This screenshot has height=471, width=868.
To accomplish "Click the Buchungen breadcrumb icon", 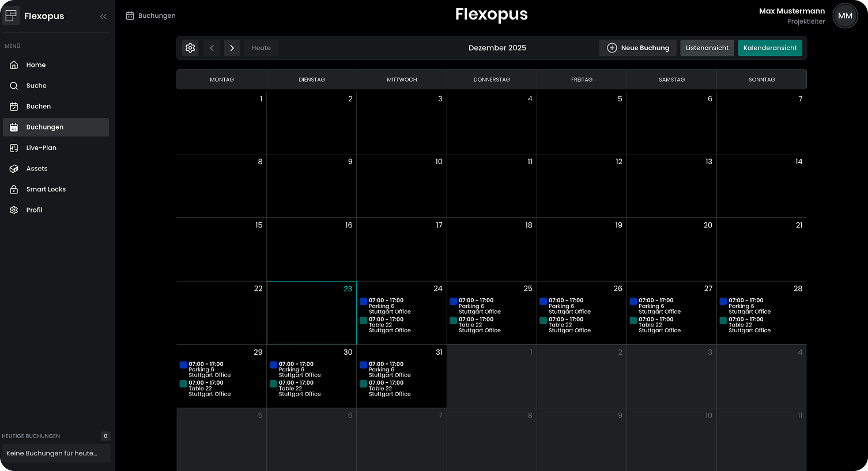I will 130,16.
